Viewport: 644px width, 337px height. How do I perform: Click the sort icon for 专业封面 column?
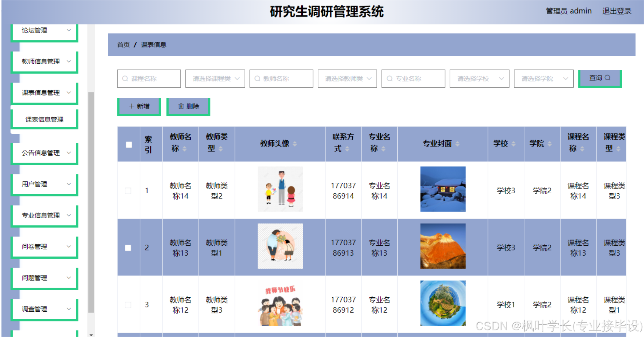point(457,144)
